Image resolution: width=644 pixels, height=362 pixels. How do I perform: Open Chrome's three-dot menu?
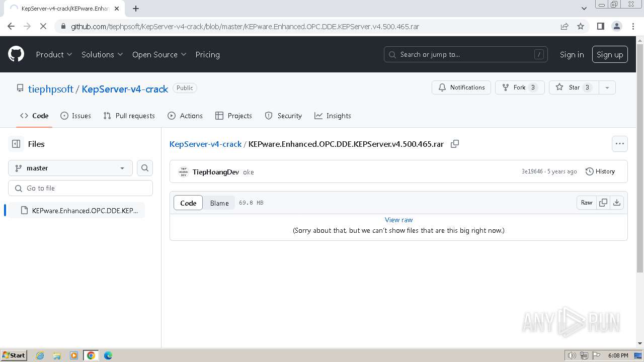tap(633, 26)
